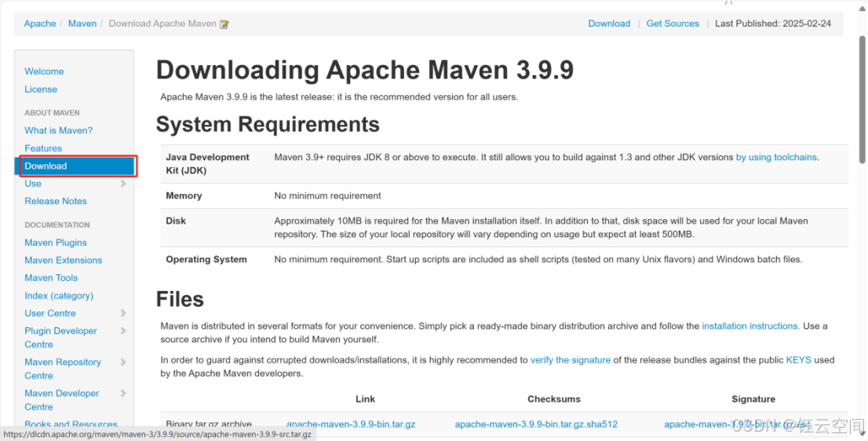Image resolution: width=868 pixels, height=441 pixels.
Task: Click the 'Operating System' row label
Action: pyautogui.click(x=206, y=260)
